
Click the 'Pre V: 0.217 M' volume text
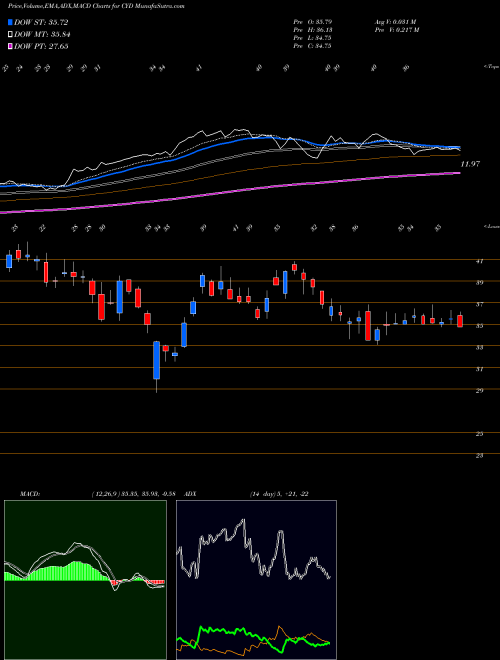(399, 29)
